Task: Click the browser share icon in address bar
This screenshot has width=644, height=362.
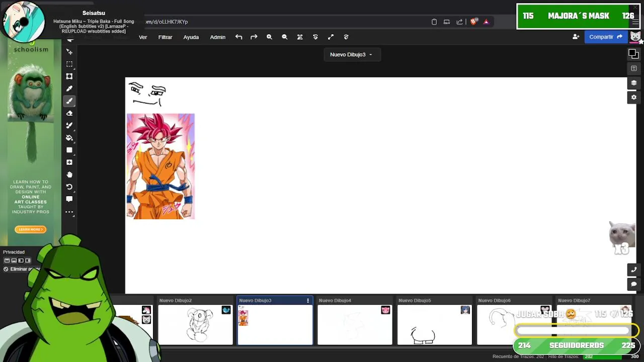Action: [x=459, y=22]
